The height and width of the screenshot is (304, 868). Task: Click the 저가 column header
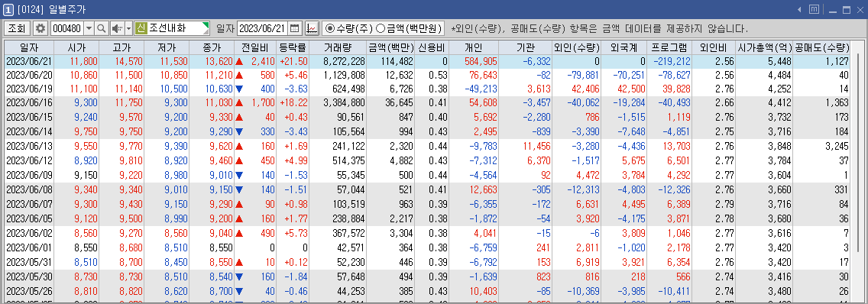(166, 47)
